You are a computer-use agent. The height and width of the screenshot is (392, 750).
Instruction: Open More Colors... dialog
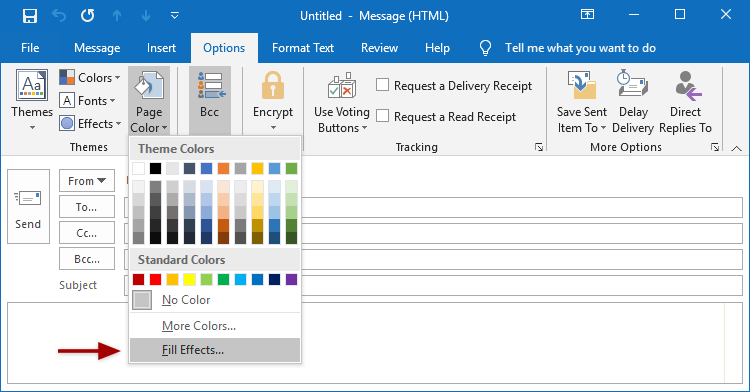(x=214, y=326)
